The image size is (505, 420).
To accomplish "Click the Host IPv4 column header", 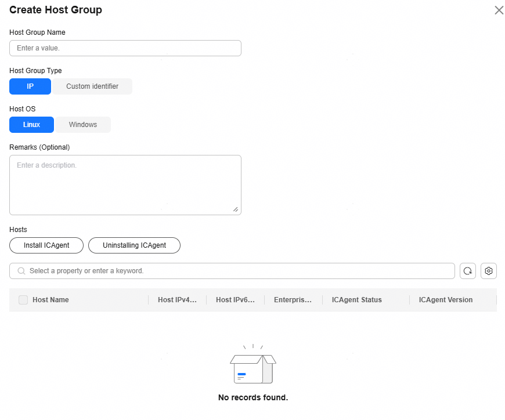I will (x=177, y=300).
